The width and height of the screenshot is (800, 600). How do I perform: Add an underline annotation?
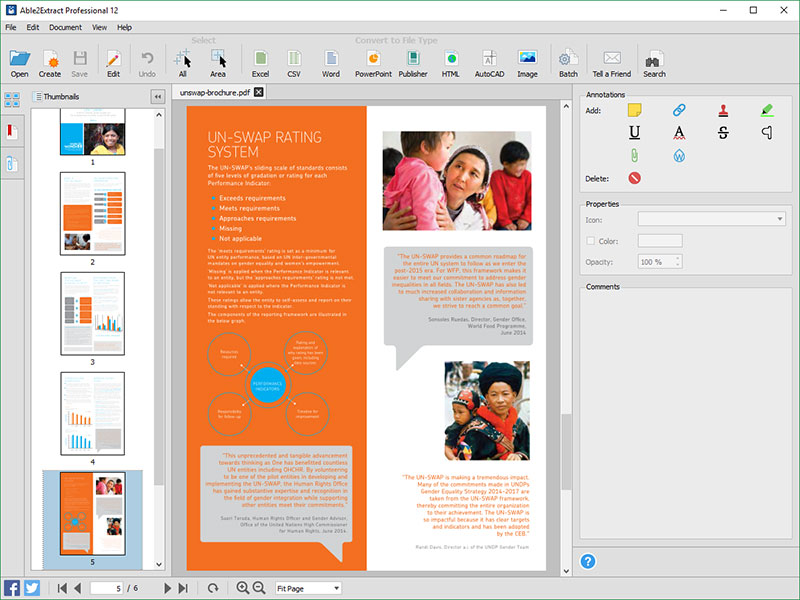pos(635,133)
